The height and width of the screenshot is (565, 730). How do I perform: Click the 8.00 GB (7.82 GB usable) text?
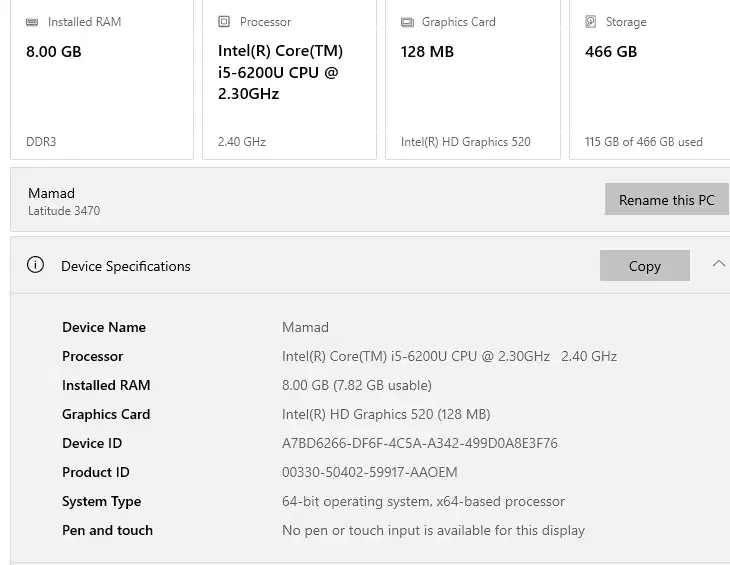[356, 385]
